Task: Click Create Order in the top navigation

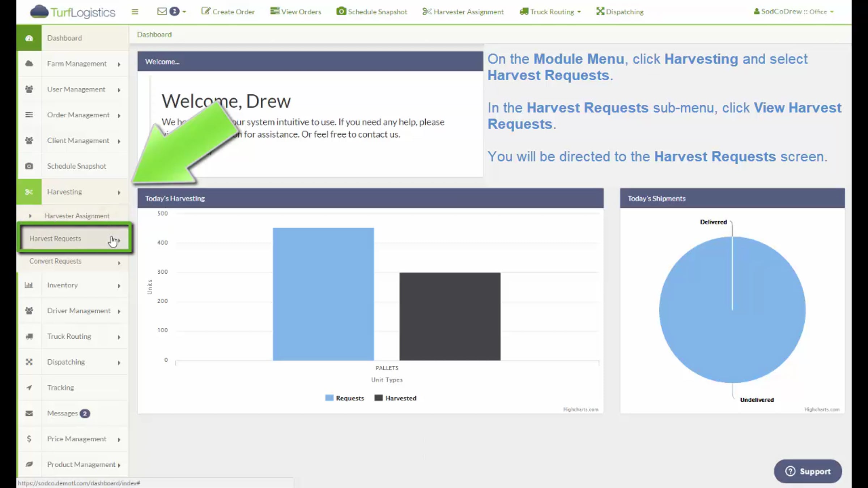Action: 228,12
